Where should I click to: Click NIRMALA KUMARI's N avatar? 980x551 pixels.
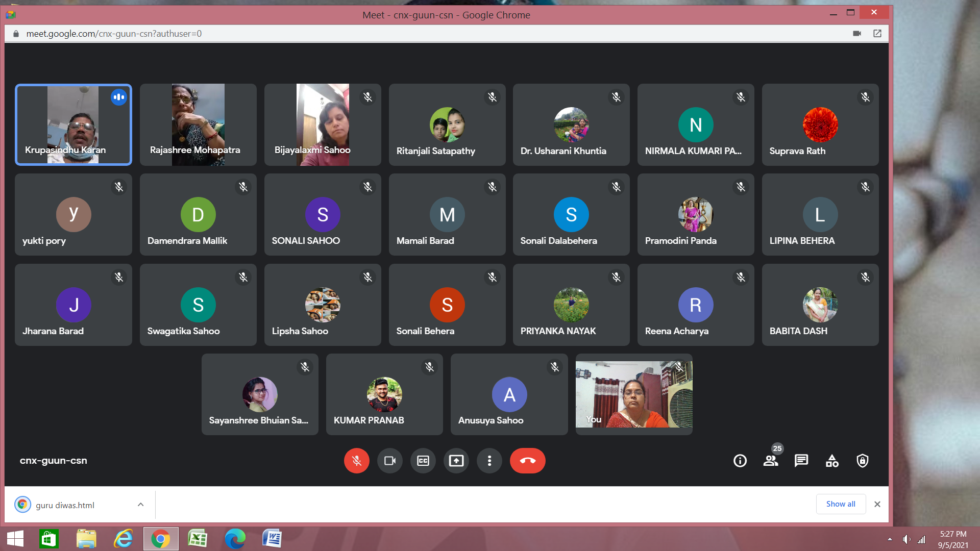click(x=696, y=124)
